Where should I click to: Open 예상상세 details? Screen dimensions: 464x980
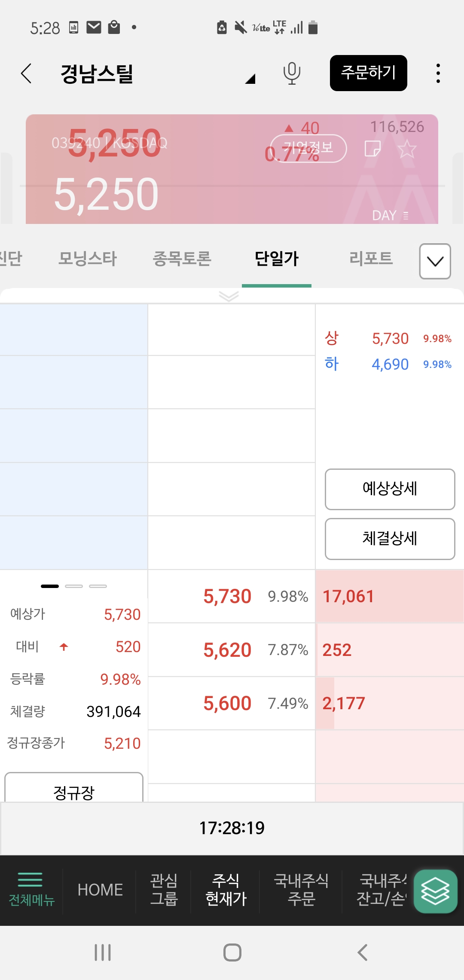(x=390, y=489)
